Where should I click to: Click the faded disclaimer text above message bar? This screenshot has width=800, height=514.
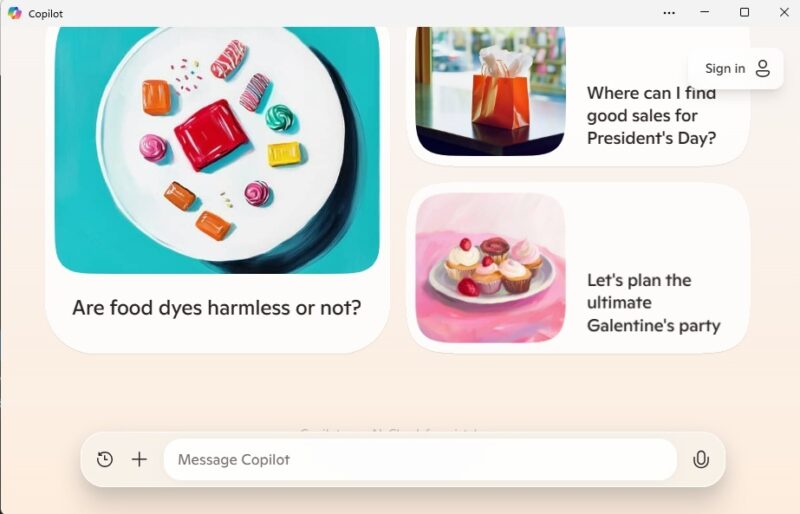pos(389,431)
